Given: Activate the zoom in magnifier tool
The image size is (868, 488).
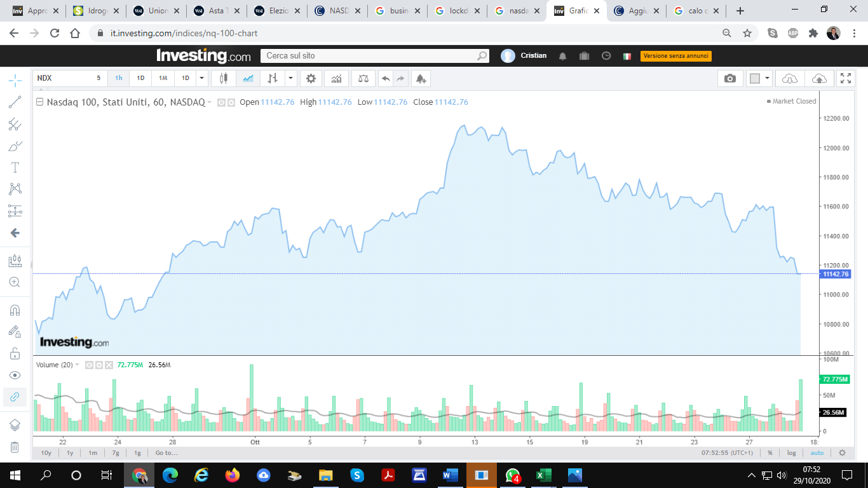Looking at the screenshot, I should click(15, 282).
